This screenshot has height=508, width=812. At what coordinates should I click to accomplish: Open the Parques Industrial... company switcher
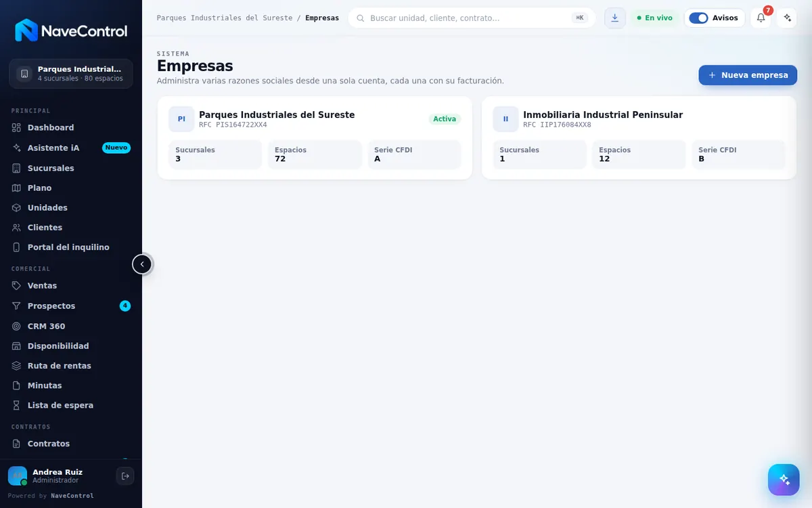pyautogui.click(x=71, y=74)
